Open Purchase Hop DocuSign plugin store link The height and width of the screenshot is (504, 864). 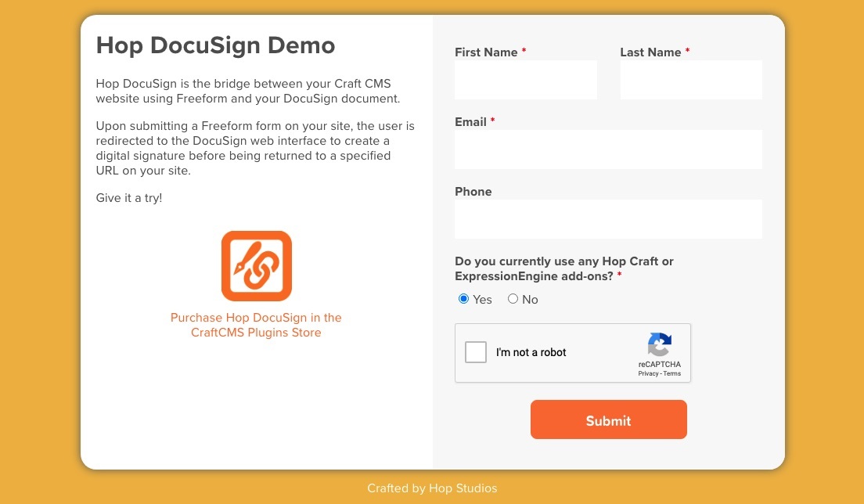pyautogui.click(x=256, y=325)
